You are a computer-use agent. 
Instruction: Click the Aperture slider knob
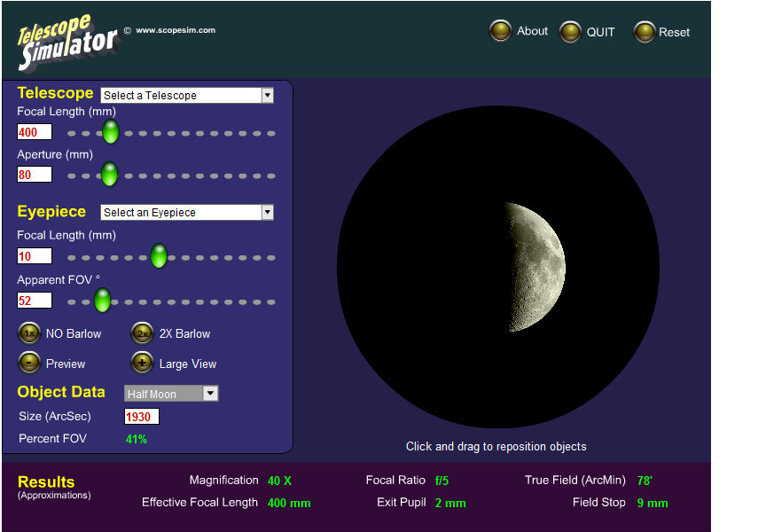pos(109,175)
